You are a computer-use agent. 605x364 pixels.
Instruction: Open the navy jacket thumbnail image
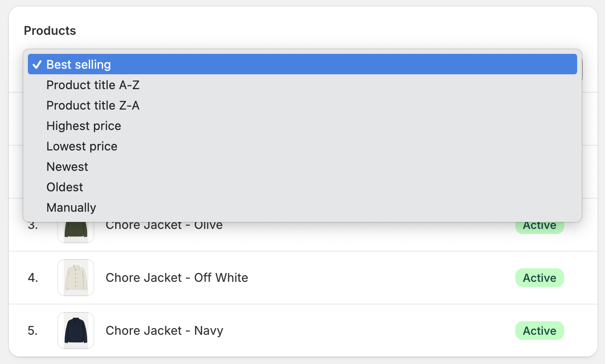point(76,331)
